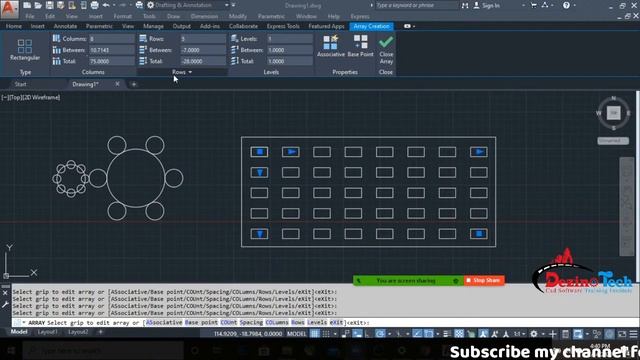The height and width of the screenshot is (360, 640).
Task: Click the Save As icon
Action: coord(60,5)
